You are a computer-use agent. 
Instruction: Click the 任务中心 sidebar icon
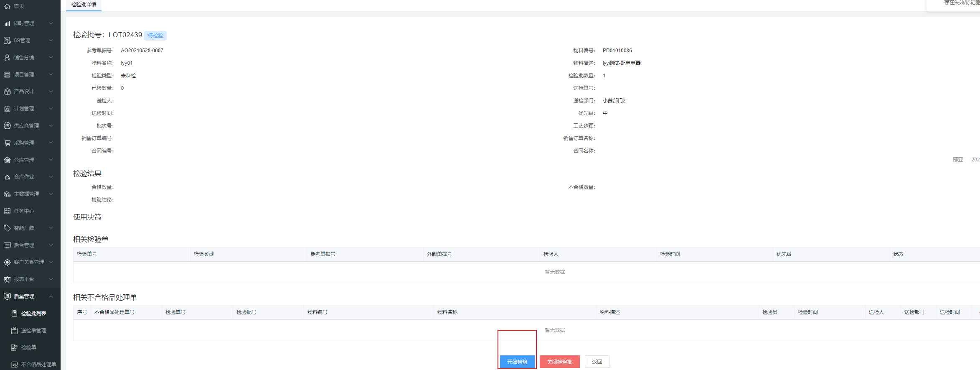7,211
